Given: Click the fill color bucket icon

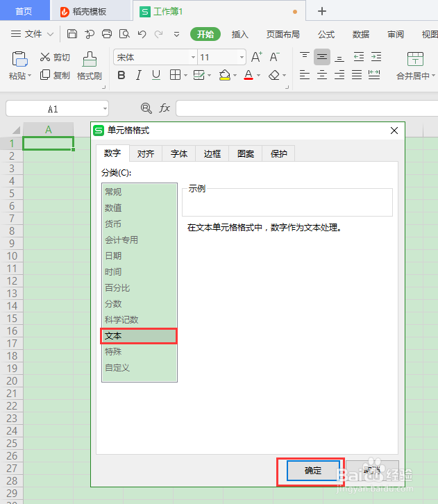Looking at the screenshot, I should pos(224,75).
